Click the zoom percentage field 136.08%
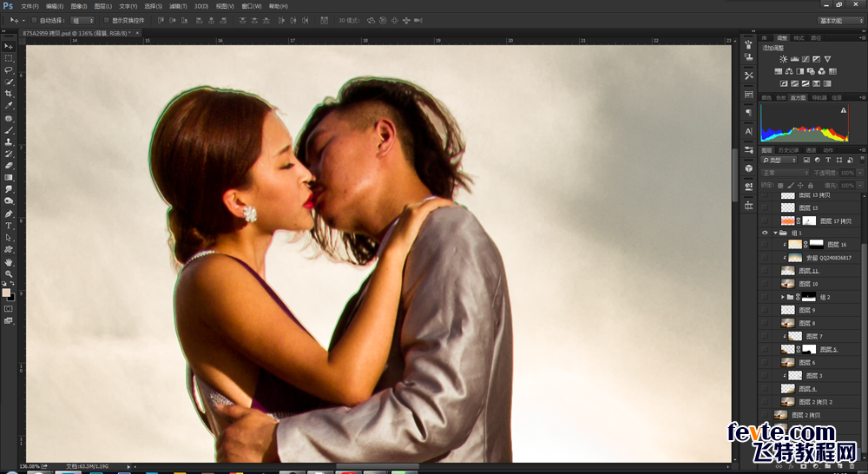The width and height of the screenshot is (868, 474). (30, 467)
